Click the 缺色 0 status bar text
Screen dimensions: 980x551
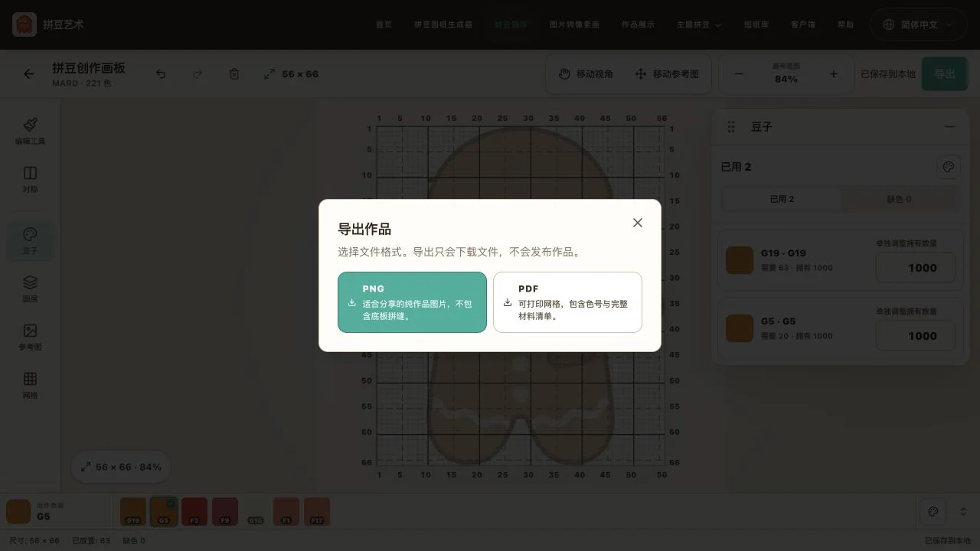[134, 540]
